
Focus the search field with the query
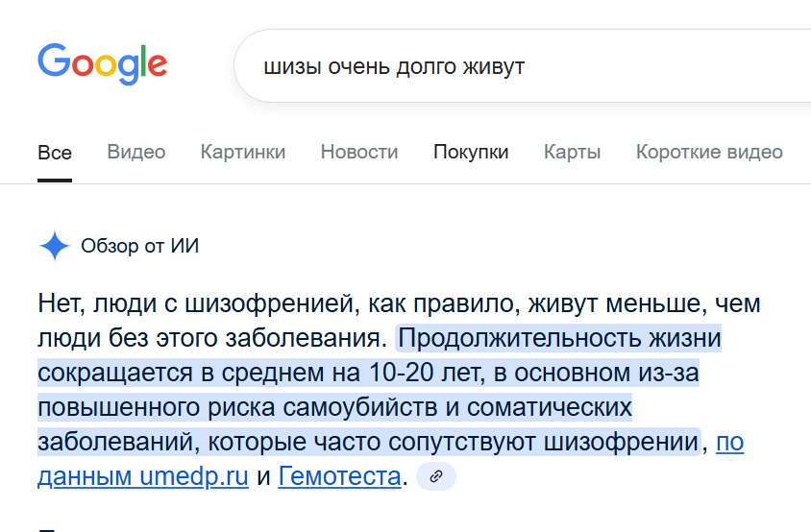523,66
